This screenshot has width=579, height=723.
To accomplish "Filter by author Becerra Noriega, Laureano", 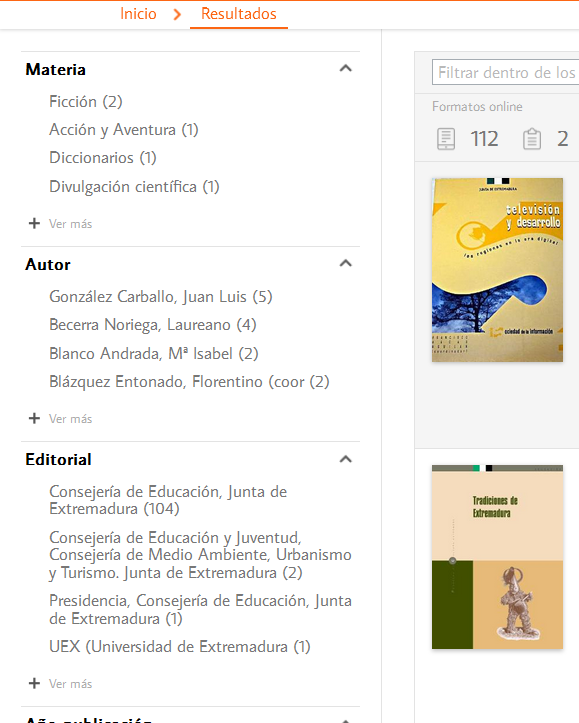I will (153, 325).
